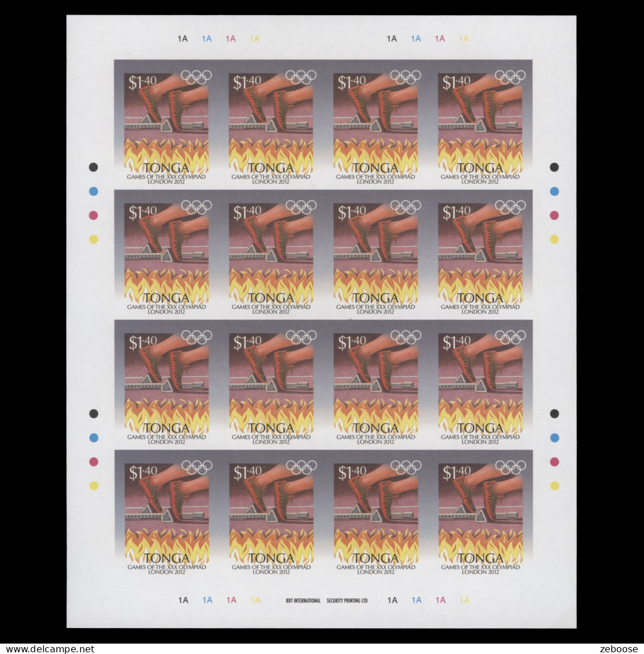Screen dimensions: 644x654
Task: Select second stamp in the second row
Action: coord(271,254)
